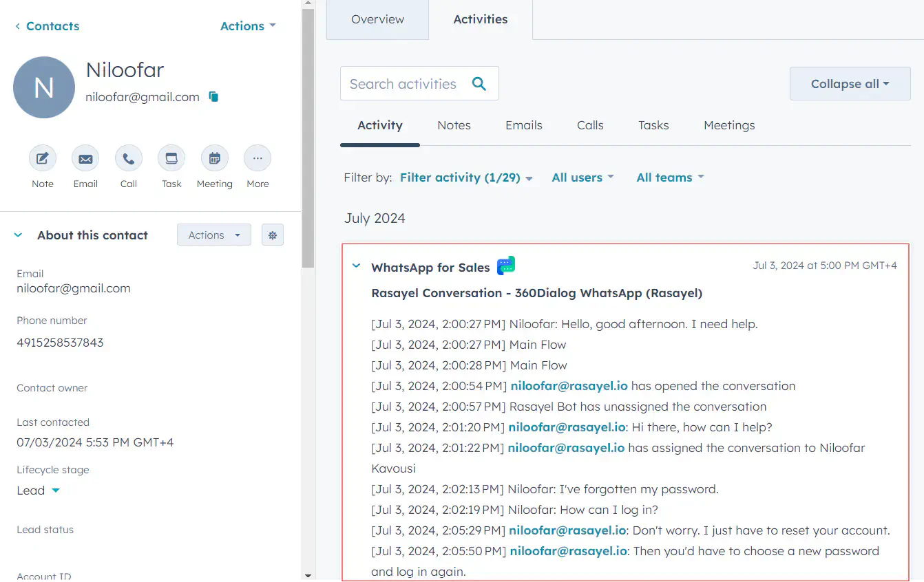Select the Activities tab
Viewport: 924px width, 582px height.
[481, 19]
